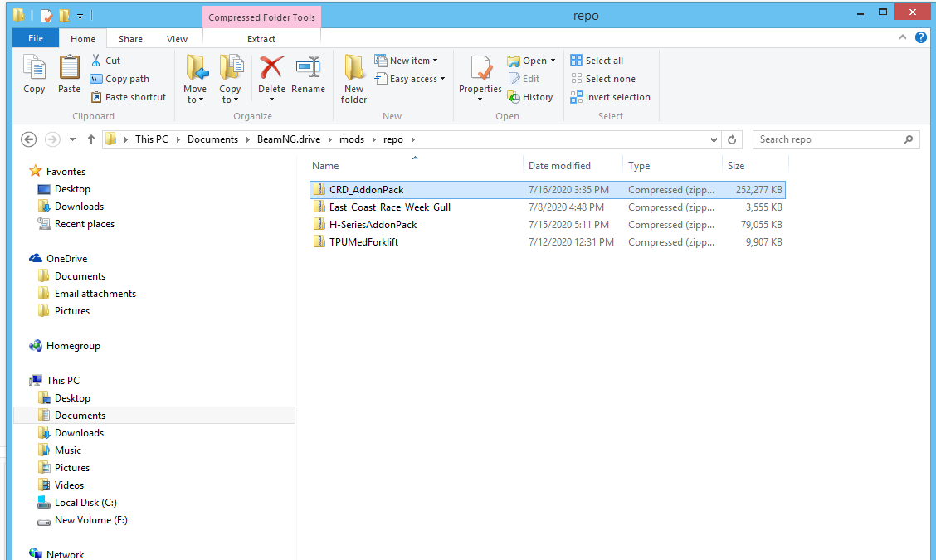Click the greyed Edit button
The height and width of the screenshot is (560, 936).
tap(524, 79)
